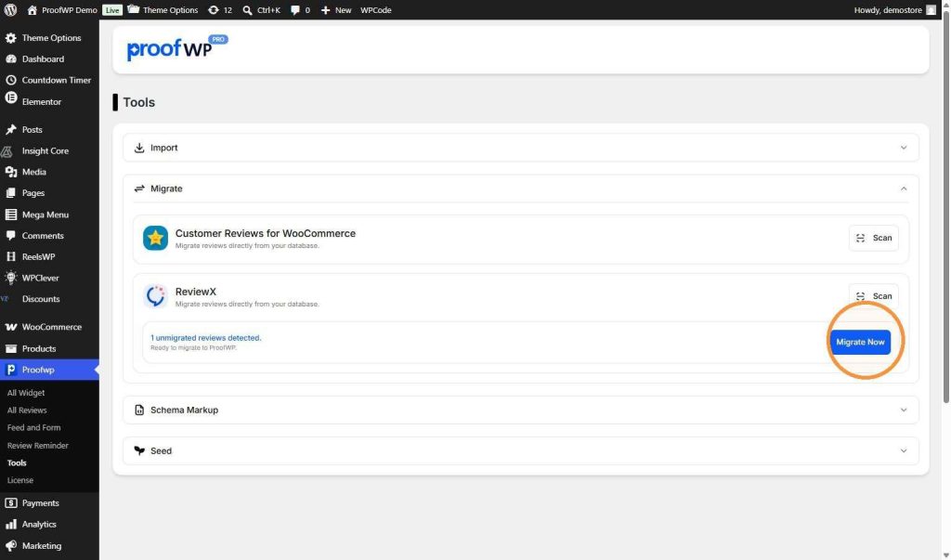
Task: Open WPCode in the admin bar
Action: click(x=375, y=9)
